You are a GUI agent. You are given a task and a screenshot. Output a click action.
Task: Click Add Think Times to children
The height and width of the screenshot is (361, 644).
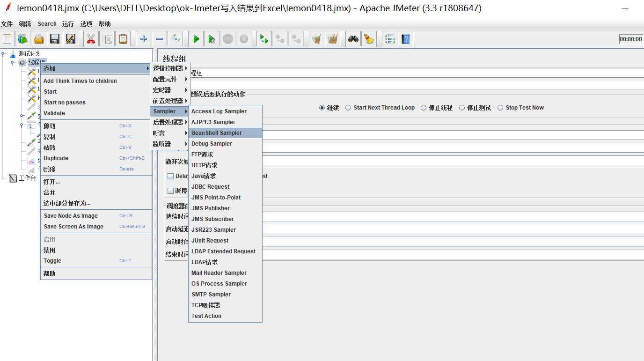coord(96,81)
